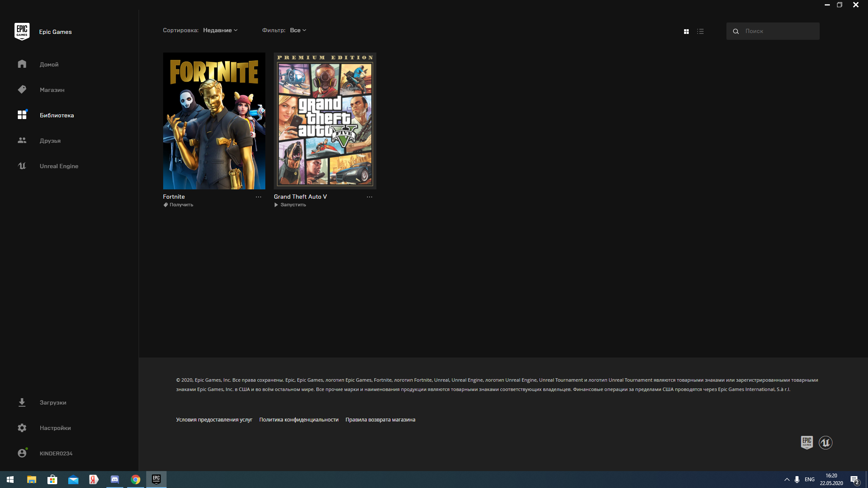This screenshot has height=488, width=868.
Task: Go to Домой in sidebar
Action: [49, 64]
